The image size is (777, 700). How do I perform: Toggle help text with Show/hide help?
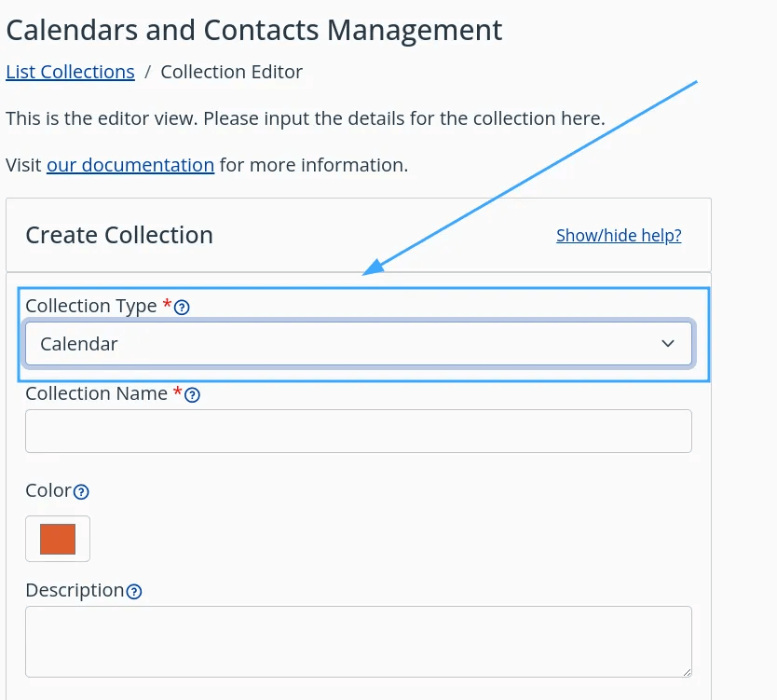click(x=618, y=235)
